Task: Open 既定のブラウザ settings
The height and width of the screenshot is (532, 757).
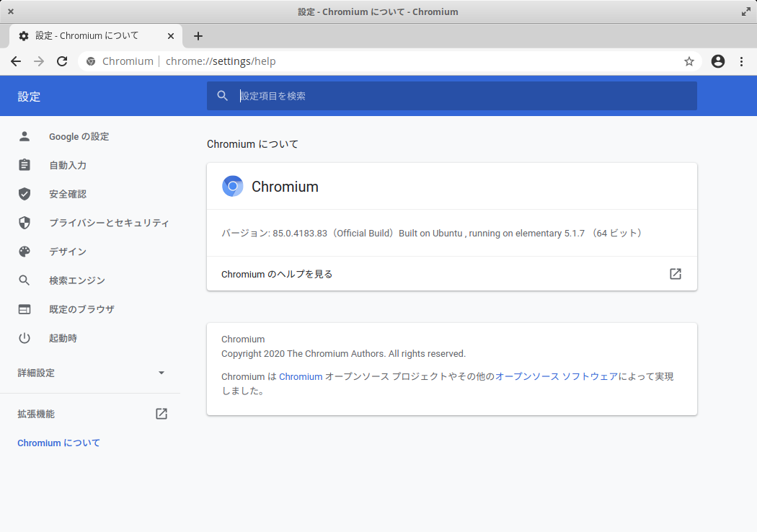Action: [x=81, y=309]
